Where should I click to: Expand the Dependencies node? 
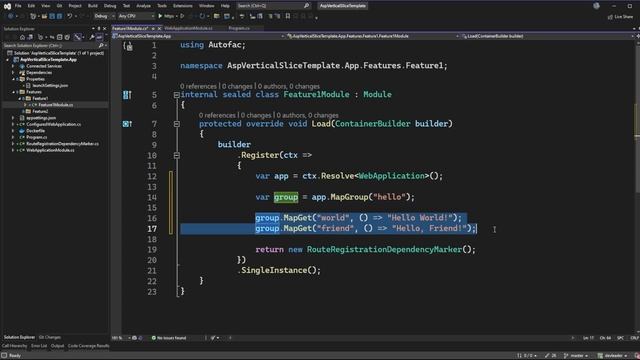point(13,73)
